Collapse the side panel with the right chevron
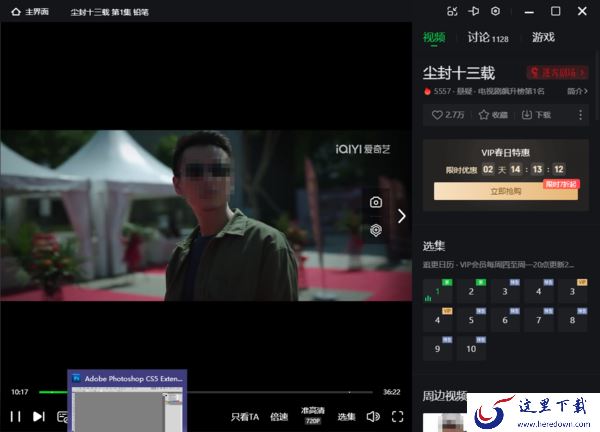The width and height of the screenshot is (600, 432). click(401, 216)
